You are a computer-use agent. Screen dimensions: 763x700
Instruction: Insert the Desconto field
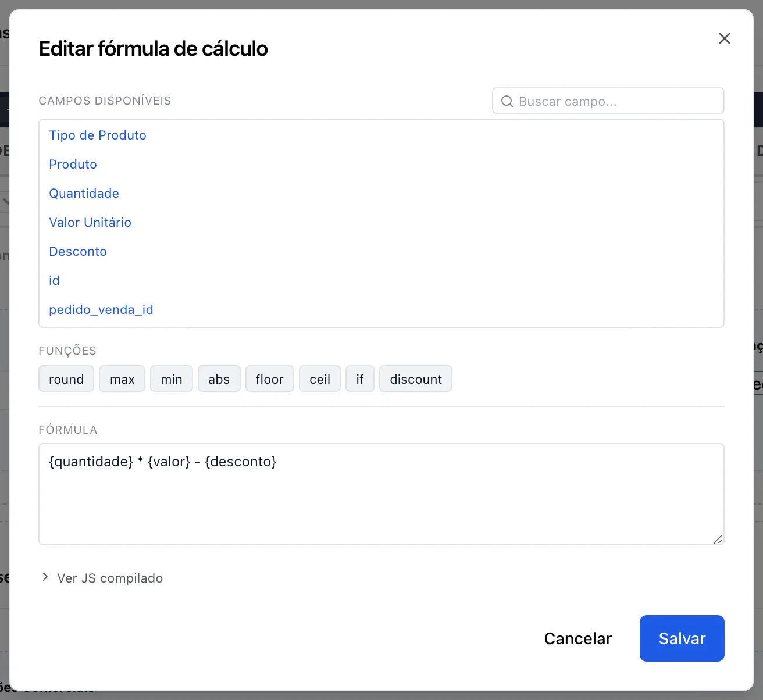pyautogui.click(x=78, y=251)
